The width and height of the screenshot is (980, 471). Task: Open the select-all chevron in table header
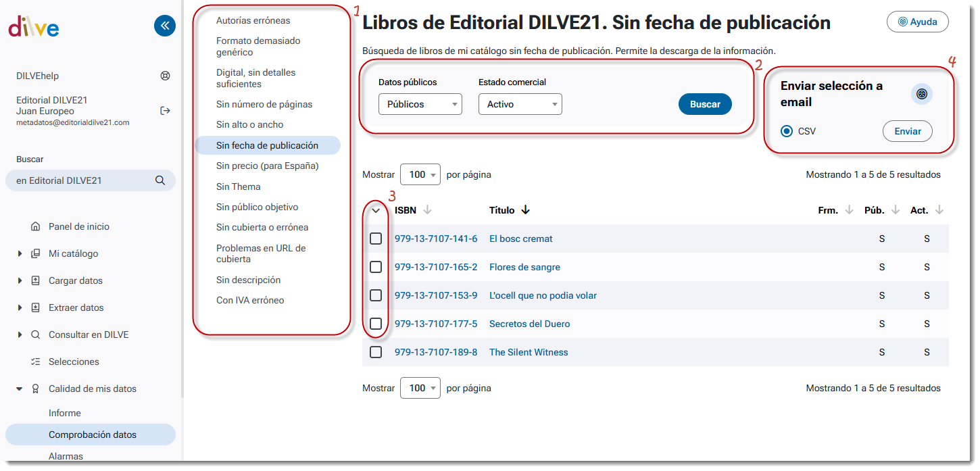[x=376, y=210]
